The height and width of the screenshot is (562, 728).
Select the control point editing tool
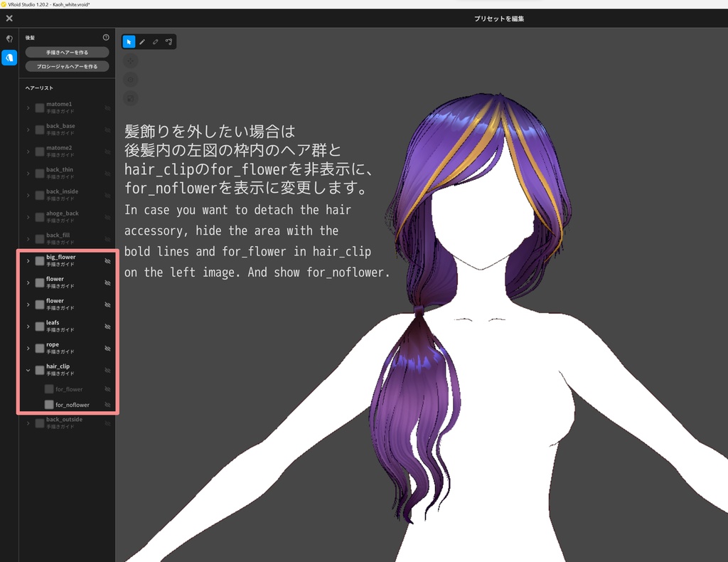click(169, 41)
